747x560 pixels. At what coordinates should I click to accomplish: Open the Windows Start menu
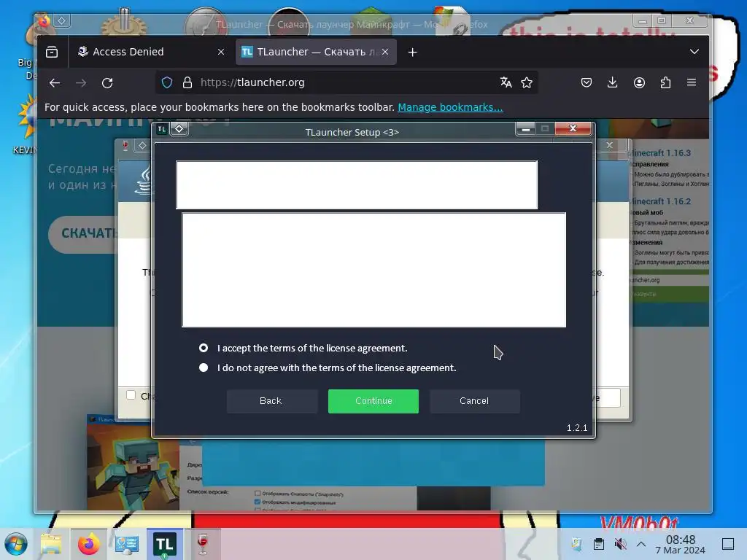tap(16, 544)
